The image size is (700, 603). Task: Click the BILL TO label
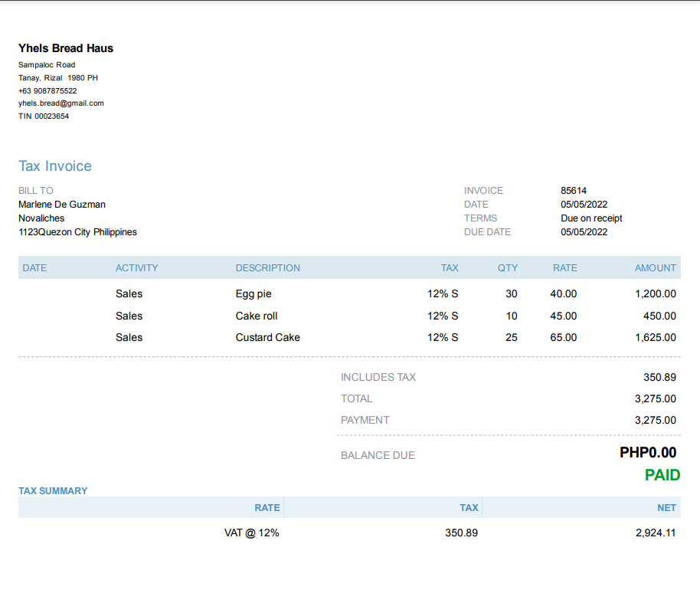(36, 191)
